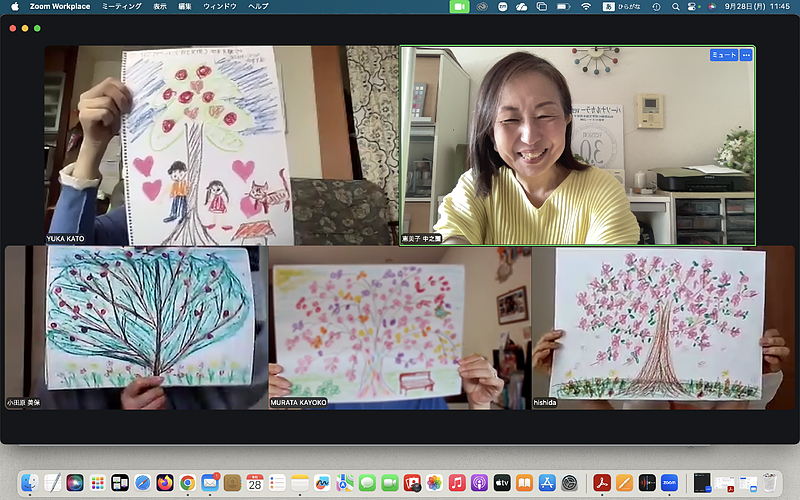This screenshot has height=500, width=800.
Task: Open System Settings from the Dock
Action: (x=569, y=482)
